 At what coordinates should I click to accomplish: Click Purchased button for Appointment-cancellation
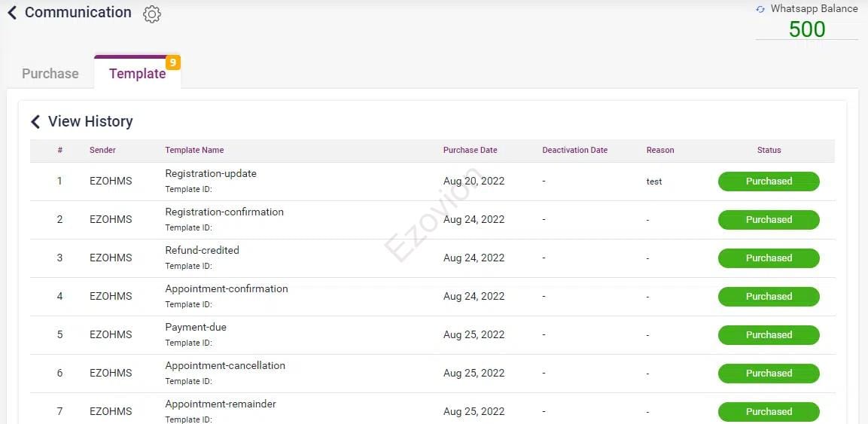tap(769, 374)
